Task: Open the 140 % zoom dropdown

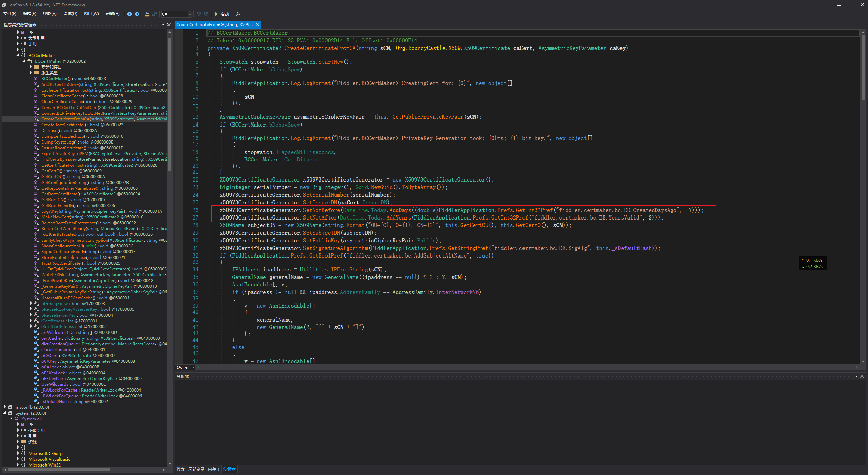Action: (193, 367)
